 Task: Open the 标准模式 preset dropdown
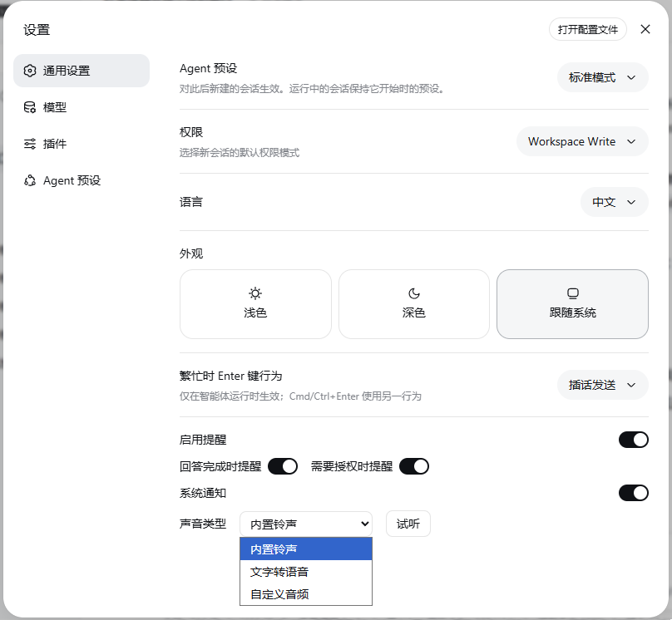(x=603, y=77)
